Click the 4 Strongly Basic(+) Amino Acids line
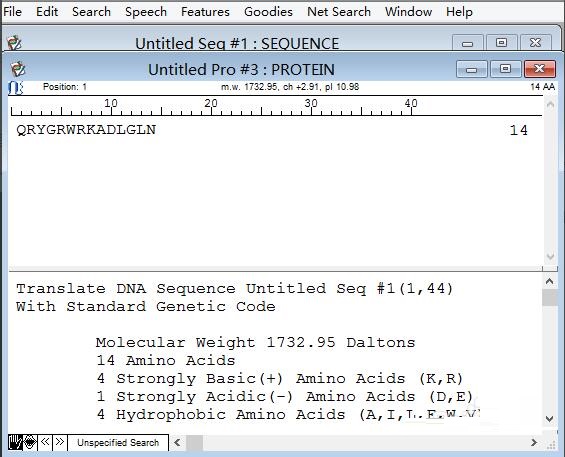565x457 pixels. 280,378
